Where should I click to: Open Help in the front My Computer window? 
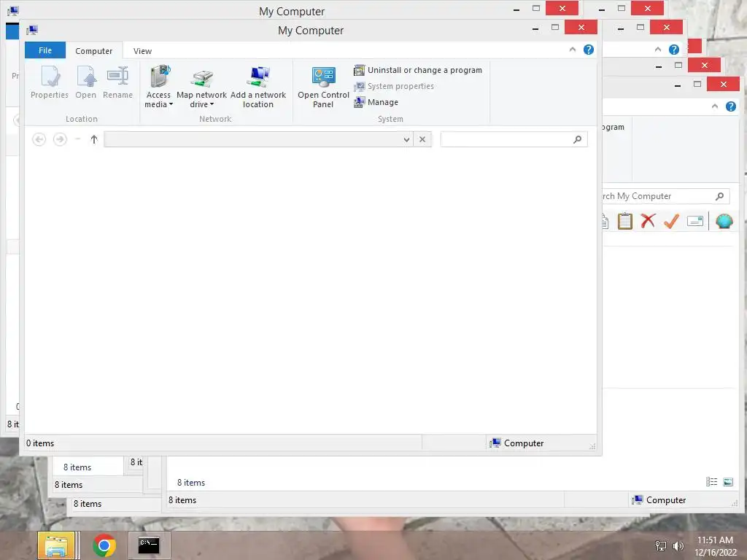589,50
